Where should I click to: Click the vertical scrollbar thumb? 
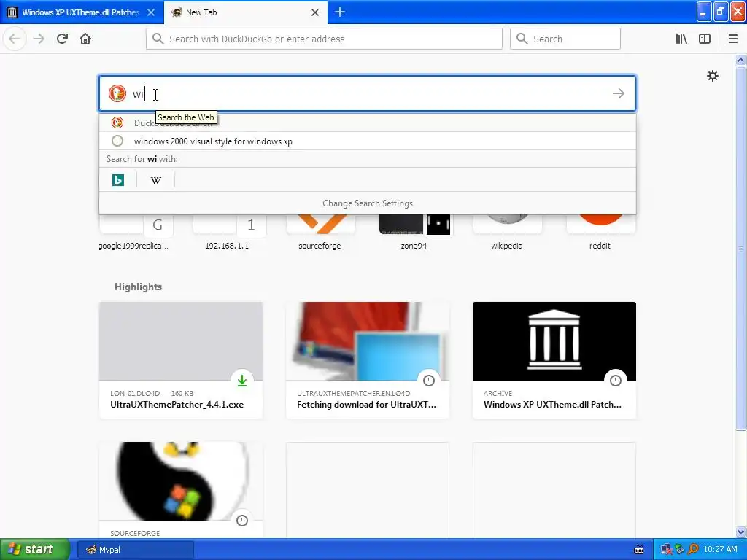pos(740,248)
